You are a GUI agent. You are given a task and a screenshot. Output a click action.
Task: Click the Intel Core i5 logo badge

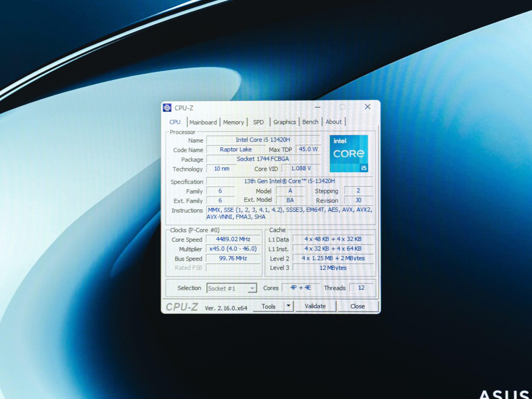pyautogui.click(x=349, y=154)
